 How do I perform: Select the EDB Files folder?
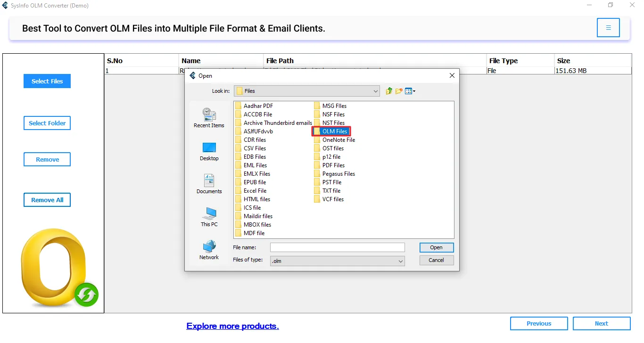(251, 157)
